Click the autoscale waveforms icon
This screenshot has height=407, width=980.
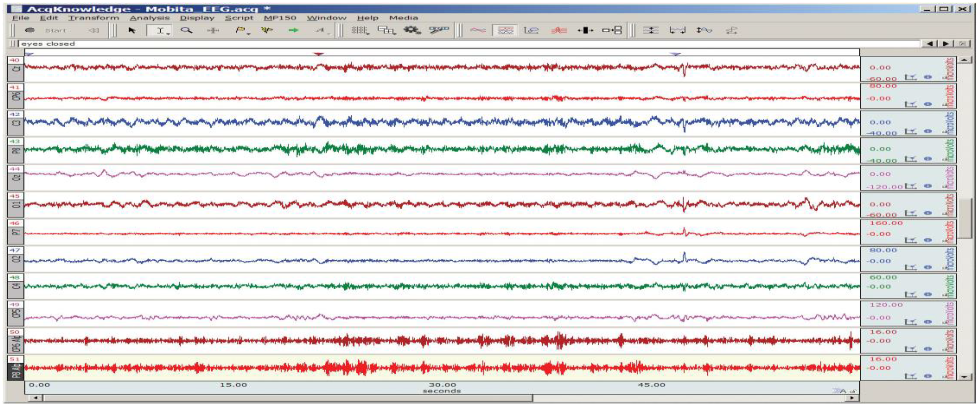[x=651, y=30]
